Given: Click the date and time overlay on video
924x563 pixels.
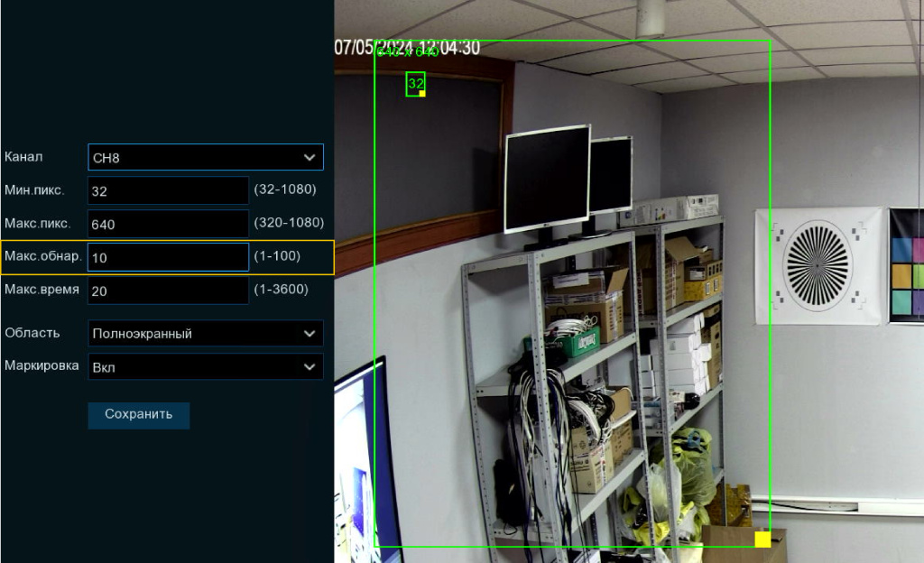Looking at the screenshot, I should tap(407, 48).
